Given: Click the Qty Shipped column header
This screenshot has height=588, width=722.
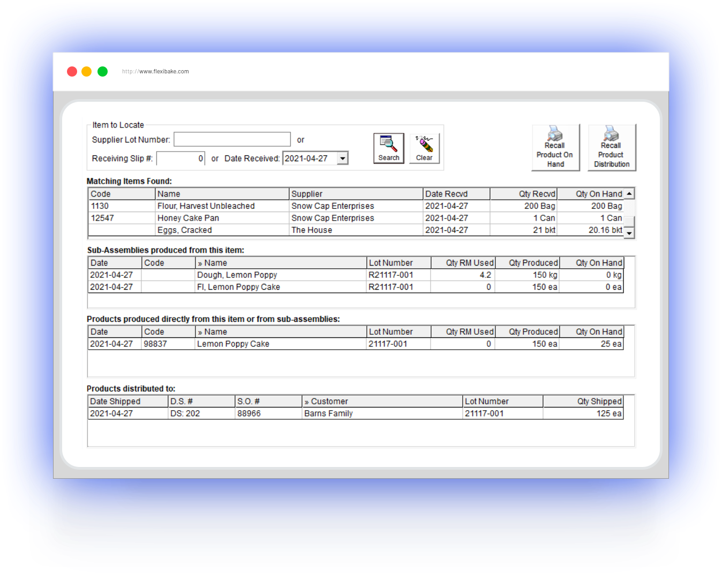Looking at the screenshot, I should tap(583, 402).
